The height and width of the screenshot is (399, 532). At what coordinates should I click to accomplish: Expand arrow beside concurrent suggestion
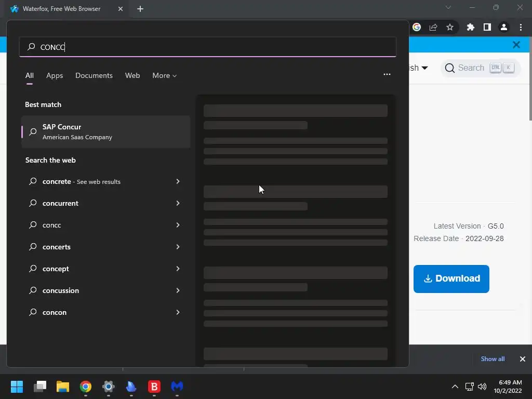coord(178,203)
